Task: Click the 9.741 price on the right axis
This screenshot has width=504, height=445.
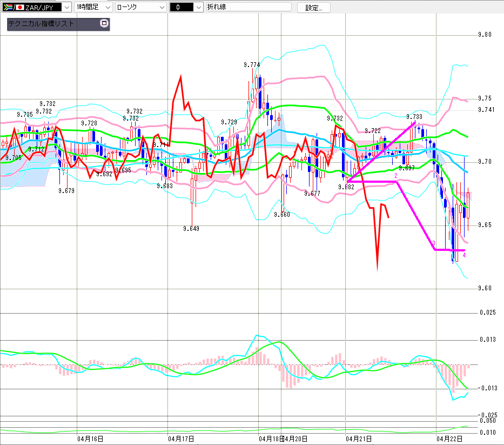Action: coord(486,110)
